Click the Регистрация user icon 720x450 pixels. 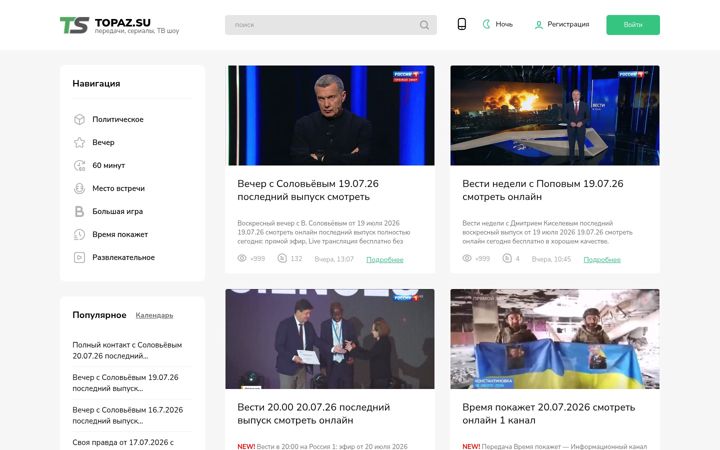pyautogui.click(x=539, y=25)
